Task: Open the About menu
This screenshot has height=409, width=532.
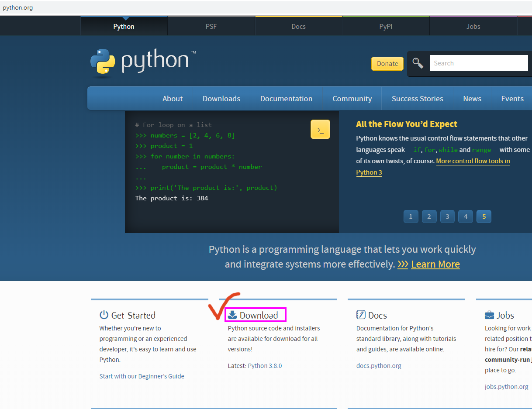Action: (x=173, y=99)
